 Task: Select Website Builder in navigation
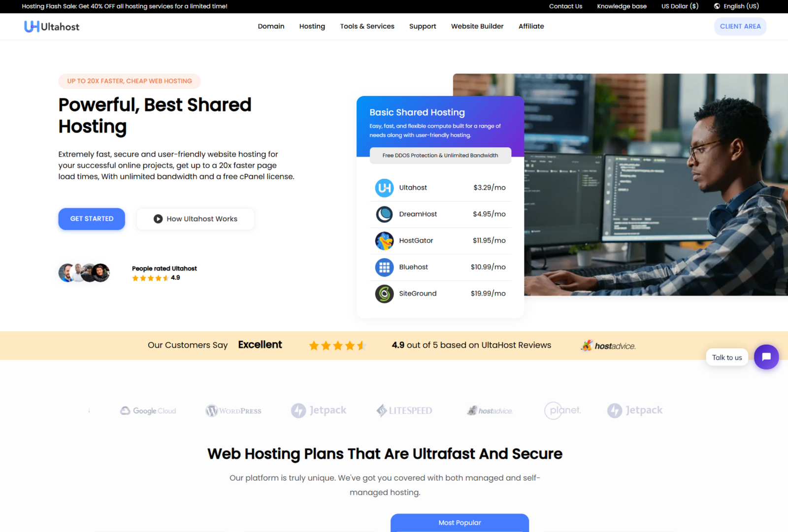coord(477,27)
